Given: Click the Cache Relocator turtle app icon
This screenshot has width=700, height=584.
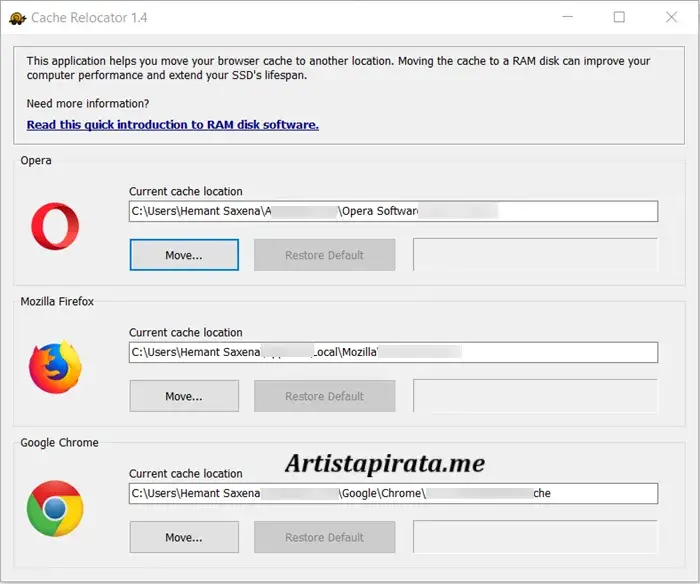Looking at the screenshot, I should 17,18.
